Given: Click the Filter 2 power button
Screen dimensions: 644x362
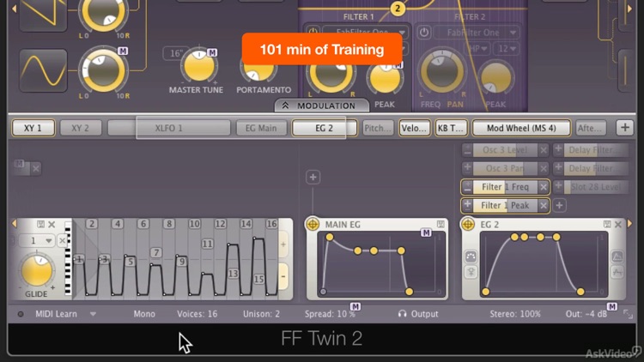Looking at the screenshot, I should [424, 33].
